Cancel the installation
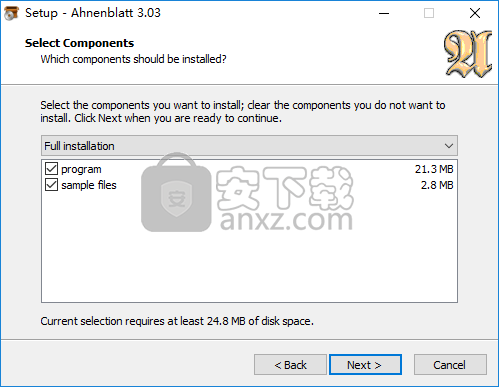This screenshot has width=499, height=387. pyautogui.click(x=450, y=365)
